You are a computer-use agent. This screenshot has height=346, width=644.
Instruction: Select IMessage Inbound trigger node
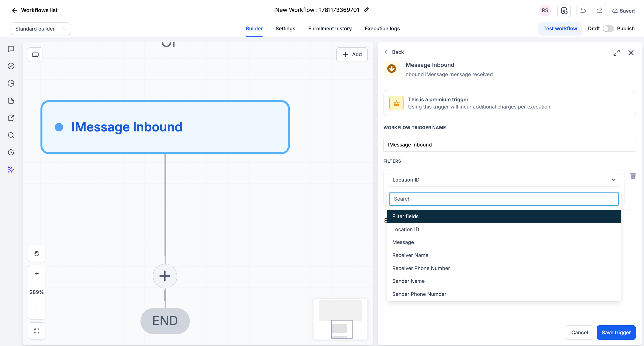tap(165, 127)
